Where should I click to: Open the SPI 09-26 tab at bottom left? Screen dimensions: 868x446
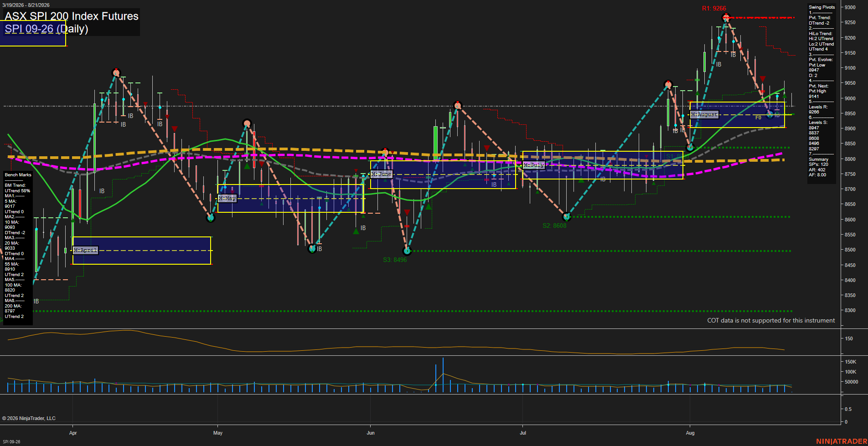point(11,441)
